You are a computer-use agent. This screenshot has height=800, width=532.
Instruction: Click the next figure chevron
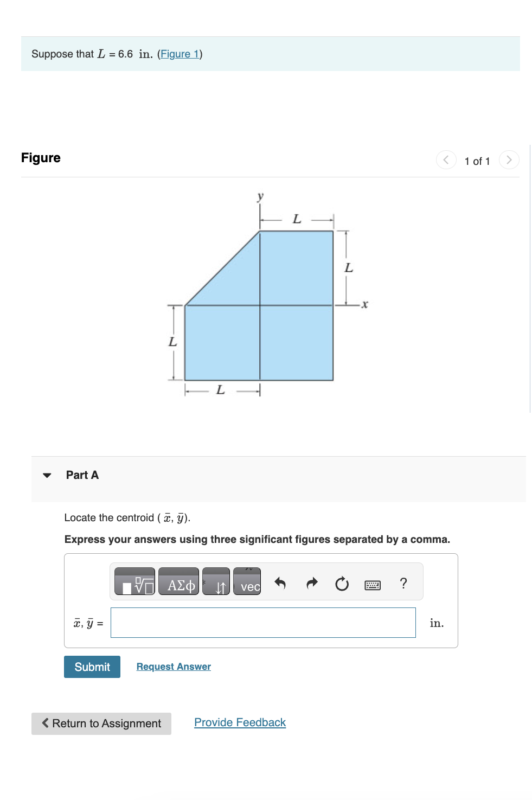[509, 160]
